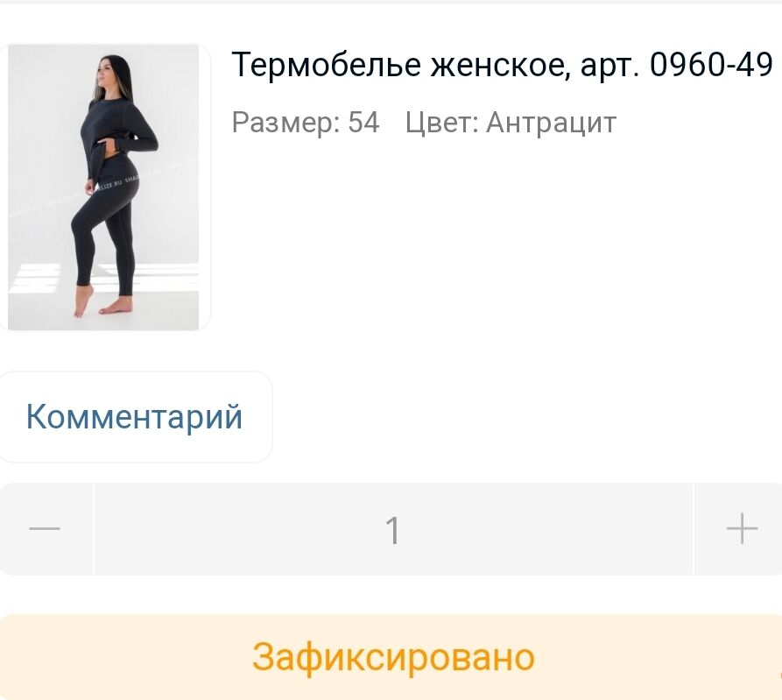This screenshot has width=782, height=700.
Task: Open the thermal underwear product thumbnail
Action: click(x=103, y=187)
